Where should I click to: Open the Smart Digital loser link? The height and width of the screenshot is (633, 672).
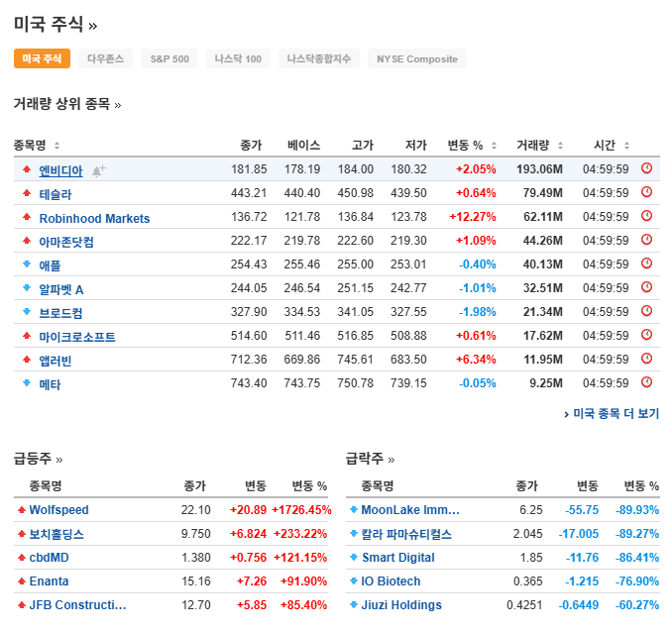[x=398, y=557]
